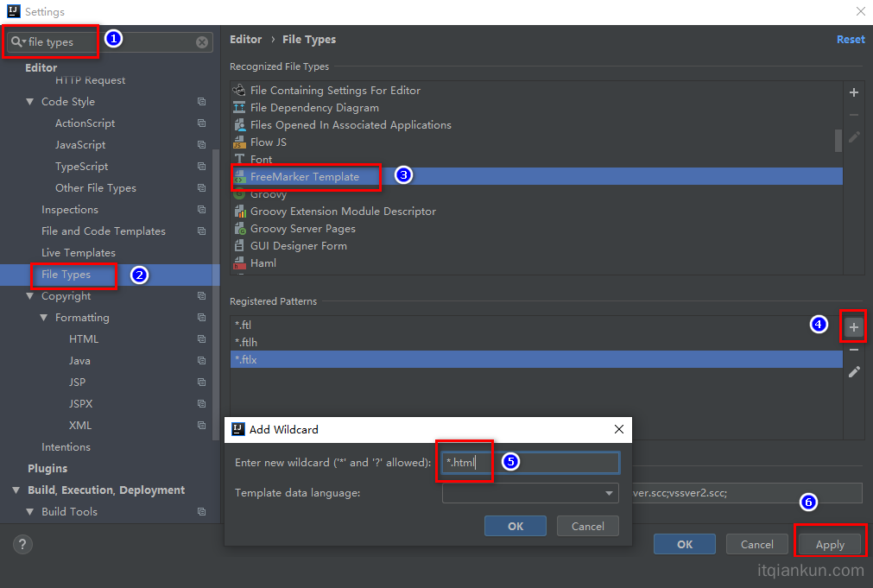Close the Add Wildcard dialog

coord(618,429)
